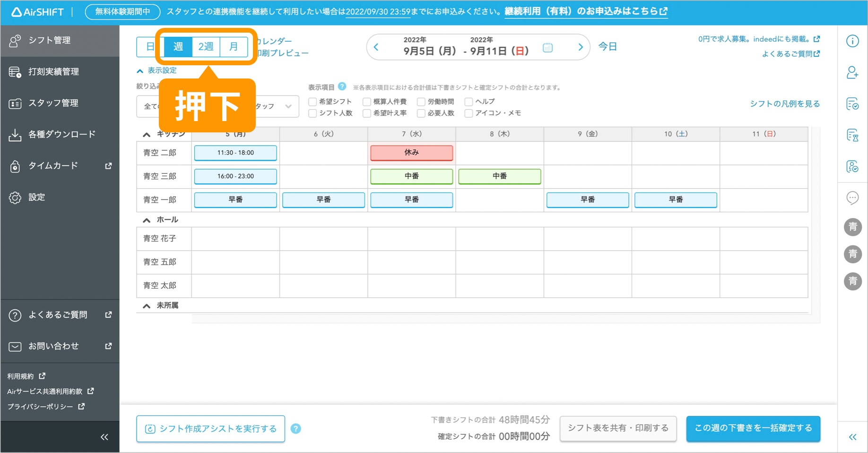This screenshot has width=868, height=453.
Task: Open the comment bubble icon on the right
Action: click(x=852, y=198)
